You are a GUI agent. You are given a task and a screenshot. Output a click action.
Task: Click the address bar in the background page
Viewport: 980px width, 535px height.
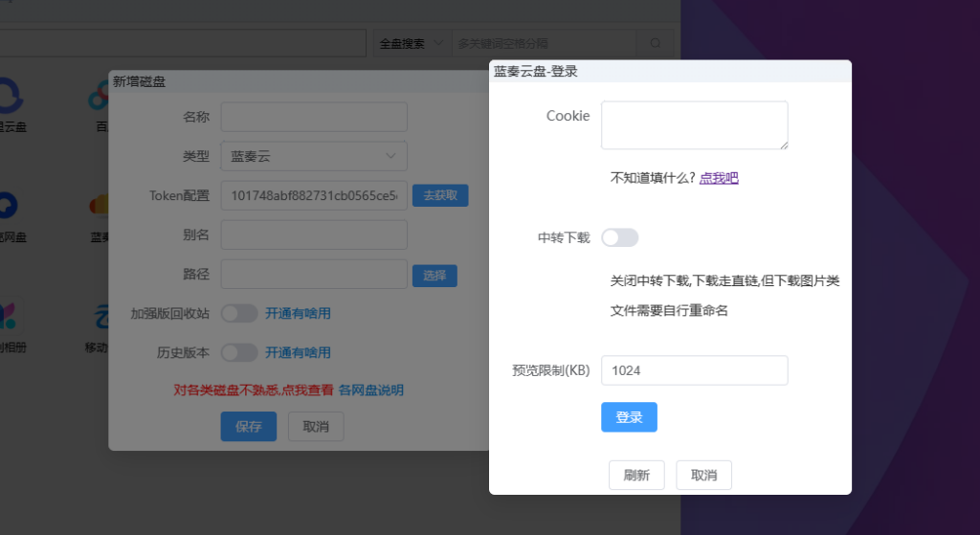(x=183, y=43)
